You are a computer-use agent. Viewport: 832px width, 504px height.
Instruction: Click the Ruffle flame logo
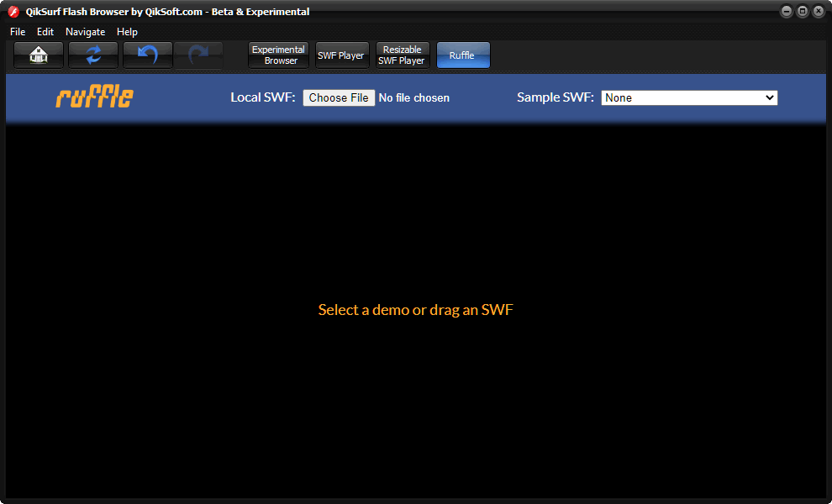point(94,97)
